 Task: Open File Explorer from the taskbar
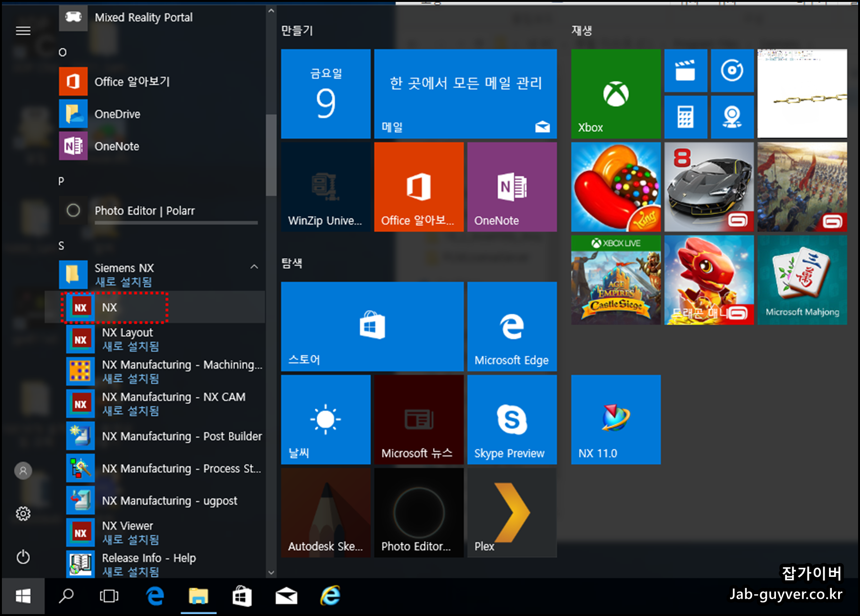[x=198, y=596]
